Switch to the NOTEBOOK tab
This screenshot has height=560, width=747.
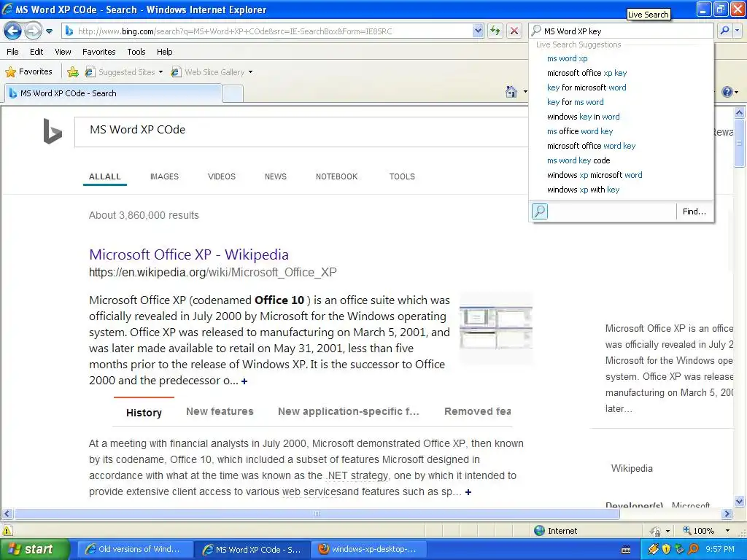coord(336,176)
